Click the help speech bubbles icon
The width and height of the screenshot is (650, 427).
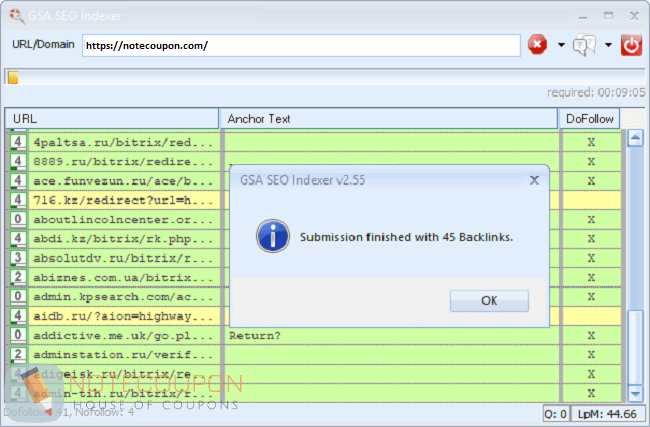click(x=584, y=45)
